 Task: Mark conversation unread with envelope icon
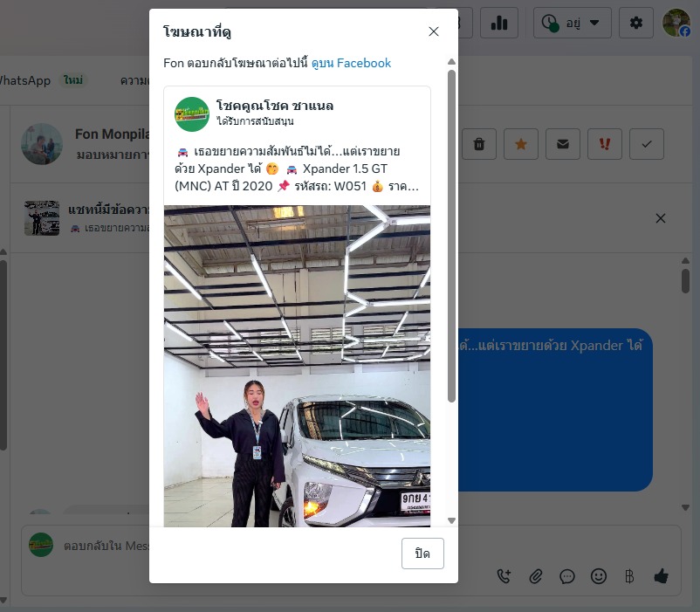point(563,144)
